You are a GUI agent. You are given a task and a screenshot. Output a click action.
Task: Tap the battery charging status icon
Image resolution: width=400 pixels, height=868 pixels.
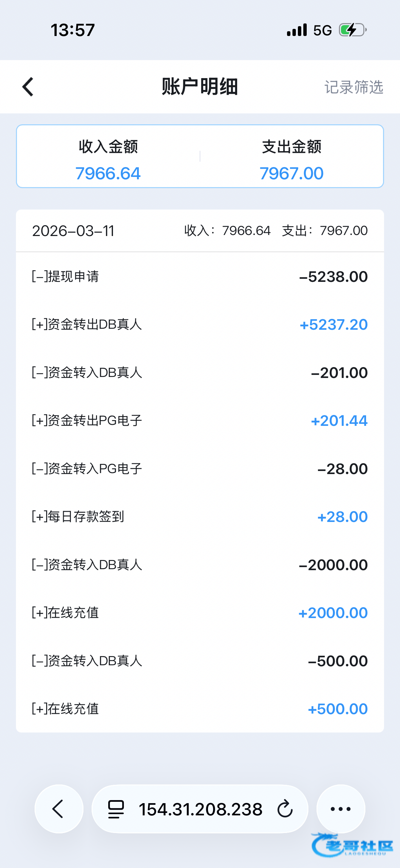pos(353,30)
